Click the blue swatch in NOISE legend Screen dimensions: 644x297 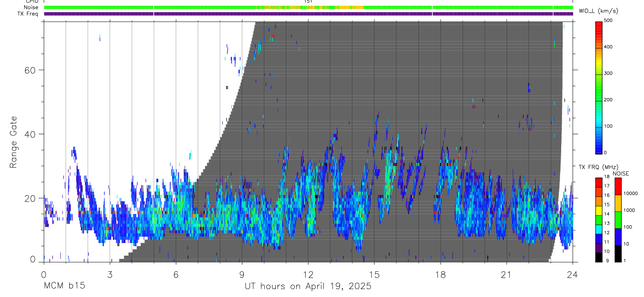pyautogui.click(x=617, y=236)
